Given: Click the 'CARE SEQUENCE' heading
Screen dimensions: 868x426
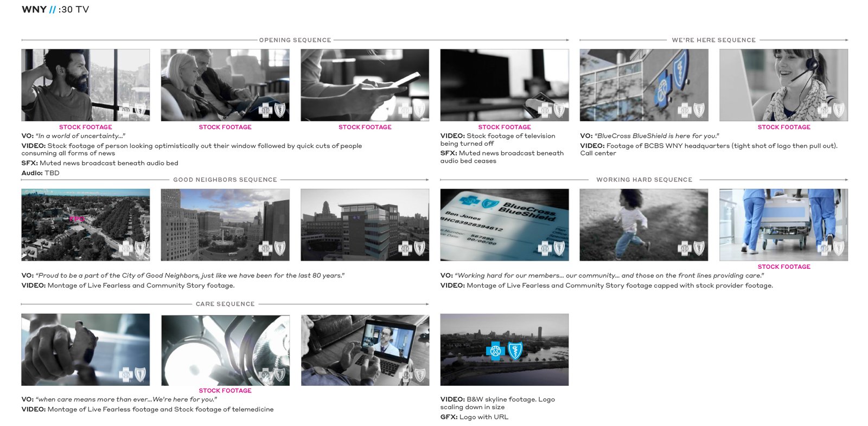Looking at the screenshot, I should pyautogui.click(x=225, y=304).
